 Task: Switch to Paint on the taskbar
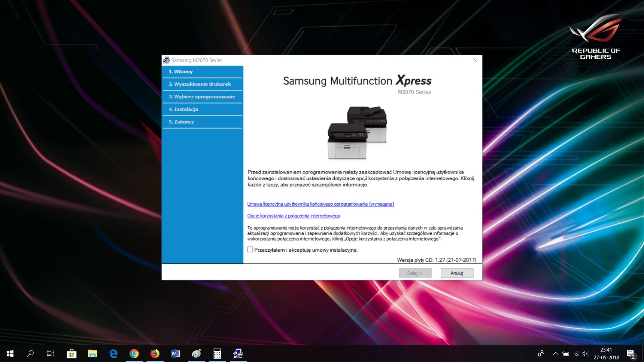[x=196, y=353]
